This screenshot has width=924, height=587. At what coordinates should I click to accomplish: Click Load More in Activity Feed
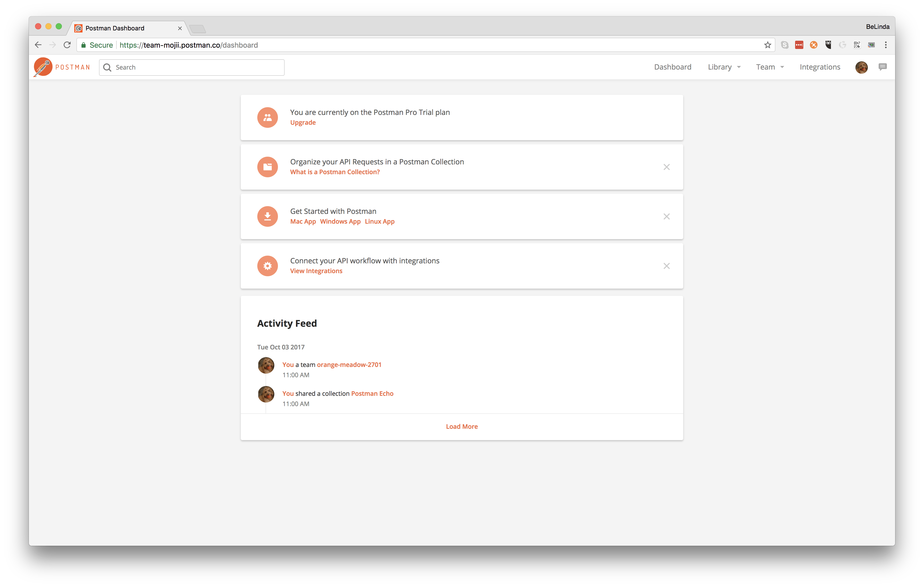point(462,426)
